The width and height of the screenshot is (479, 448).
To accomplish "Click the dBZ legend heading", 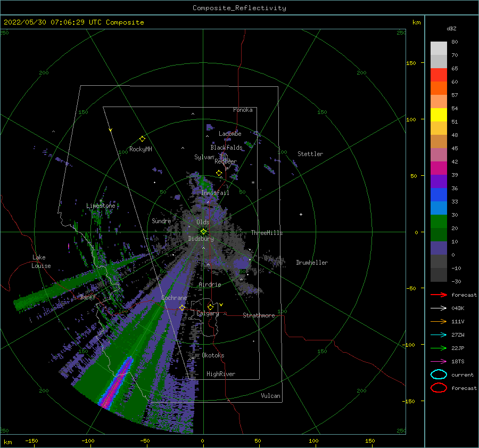I will [451, 28].
